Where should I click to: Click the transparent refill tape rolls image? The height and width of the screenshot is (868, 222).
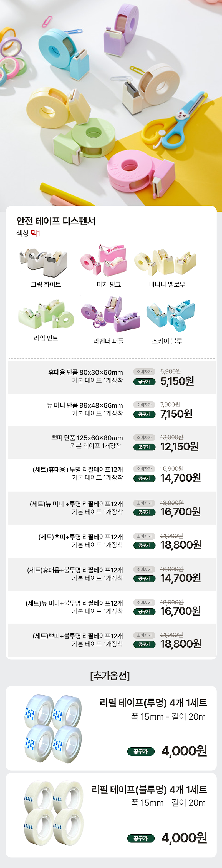[x=53, y=728]
